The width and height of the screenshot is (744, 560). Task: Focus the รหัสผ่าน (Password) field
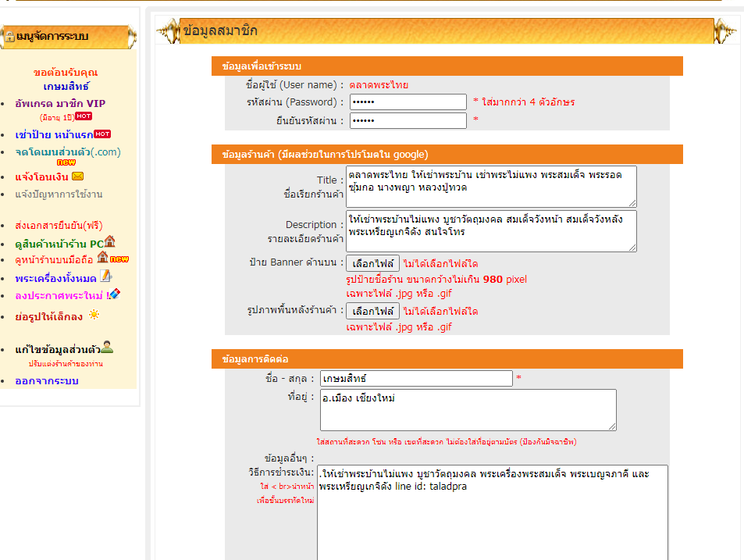(x=408, y=102)
